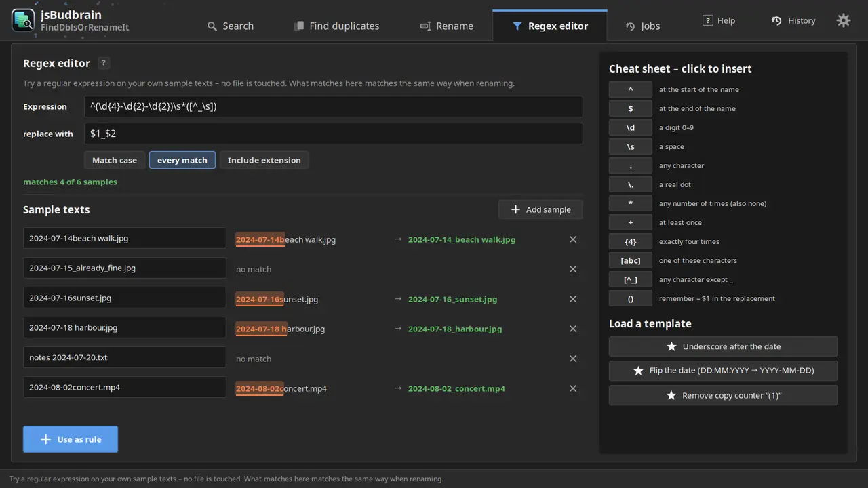The height and width of the screenshot is (488, 868).
Task: Edit the 2024-07-16sunset.jpg sample field
Action: 125,298
